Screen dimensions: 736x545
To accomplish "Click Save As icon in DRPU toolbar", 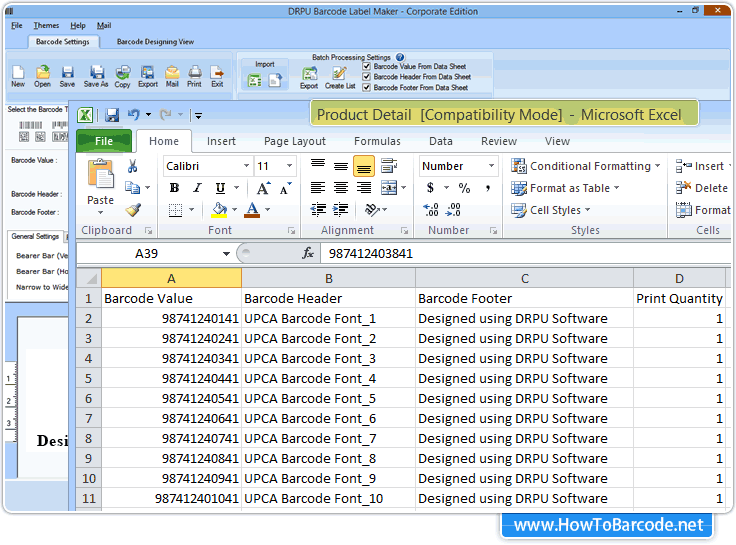I will coord(96,73).
